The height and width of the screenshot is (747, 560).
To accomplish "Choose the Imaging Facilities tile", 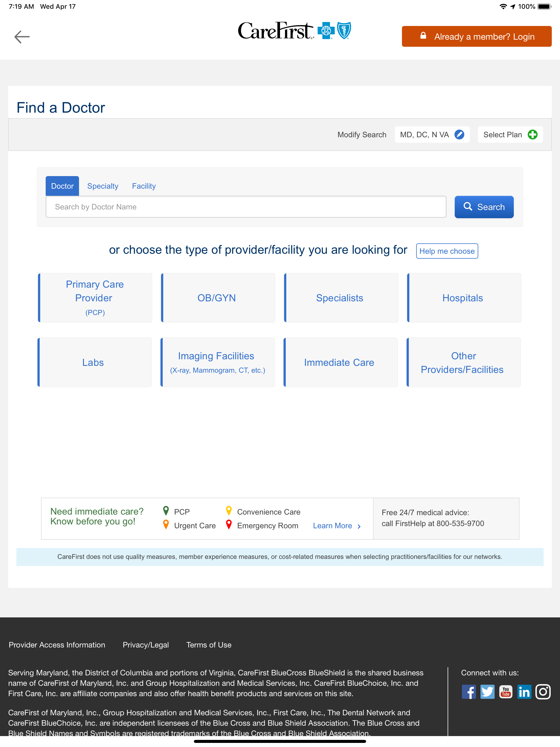I will click(217, 362).
